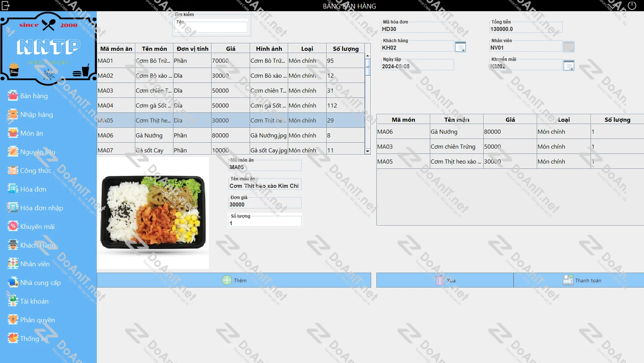Open Nhà cung cấp in sidebar
The width and height of the screenshot is (644, 363).
(40, 283)
